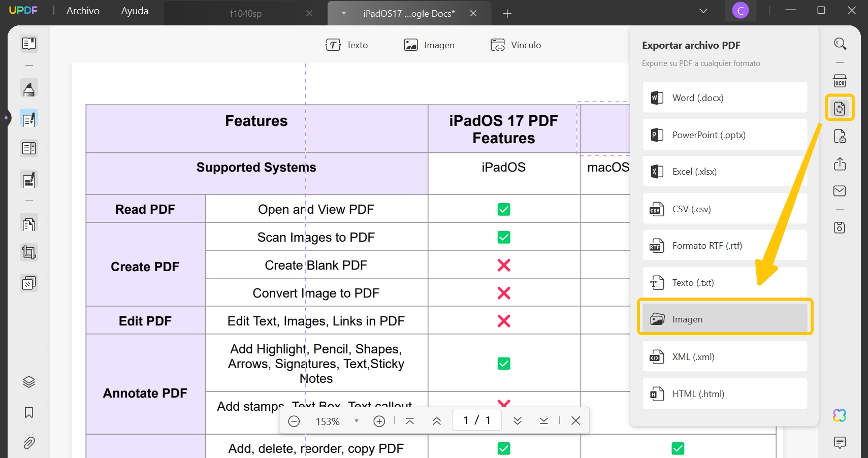Open the search magnifier icon

(x=840, y=44)
